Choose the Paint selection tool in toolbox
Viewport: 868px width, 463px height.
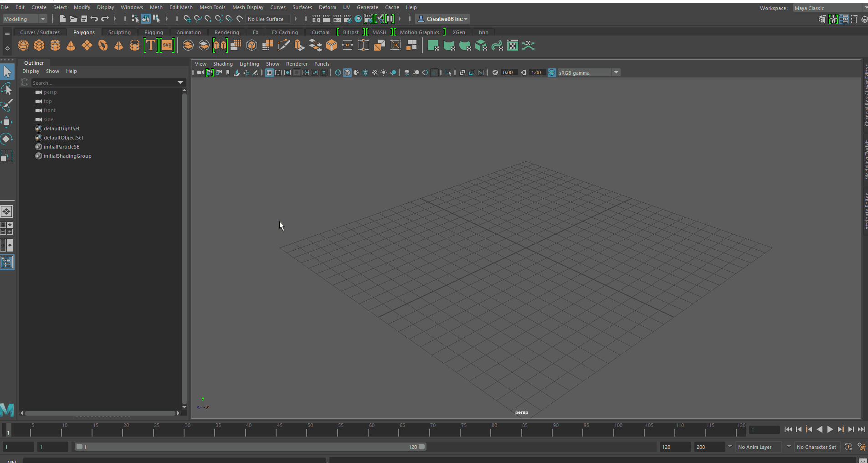pyautogui.click(x=7, y=105)
